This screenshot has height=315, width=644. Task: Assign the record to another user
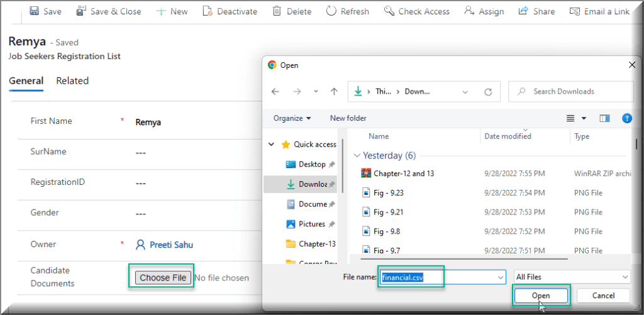pyautogui.click(x=484, y=11)
